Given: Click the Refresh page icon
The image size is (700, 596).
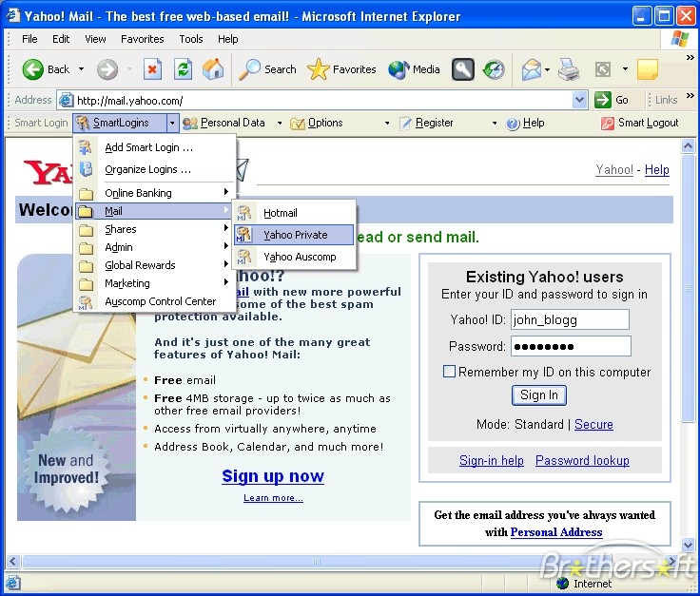Looking at the screenshot, I should [183, 69].
